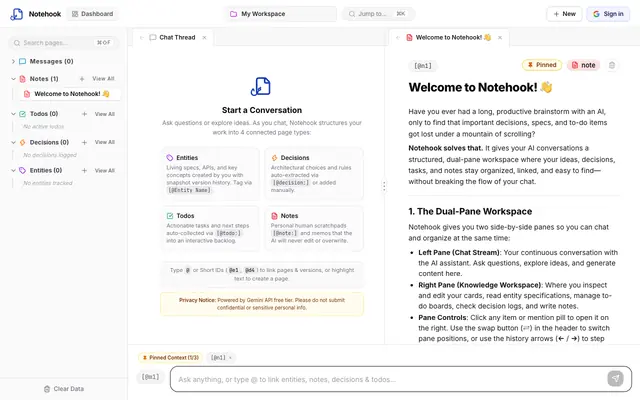Collapse the Notes (1) section
The width and height of the screenshot is (640, 400).
point(13,79)
